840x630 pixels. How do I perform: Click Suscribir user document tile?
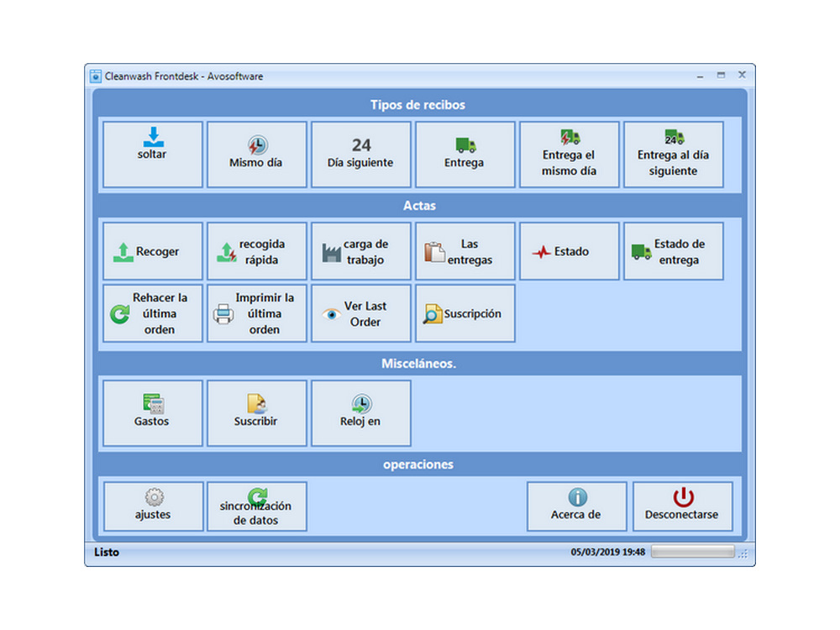256,413
